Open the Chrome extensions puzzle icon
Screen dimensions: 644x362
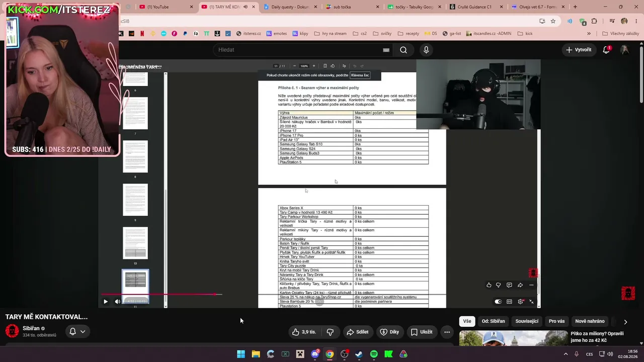[594, 21]
